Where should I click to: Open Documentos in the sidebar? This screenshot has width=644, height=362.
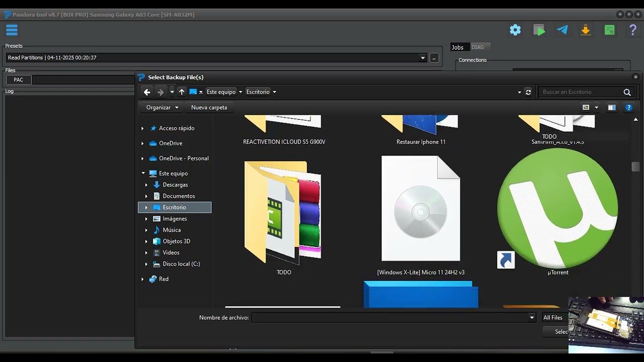click(x=179, y=196)
